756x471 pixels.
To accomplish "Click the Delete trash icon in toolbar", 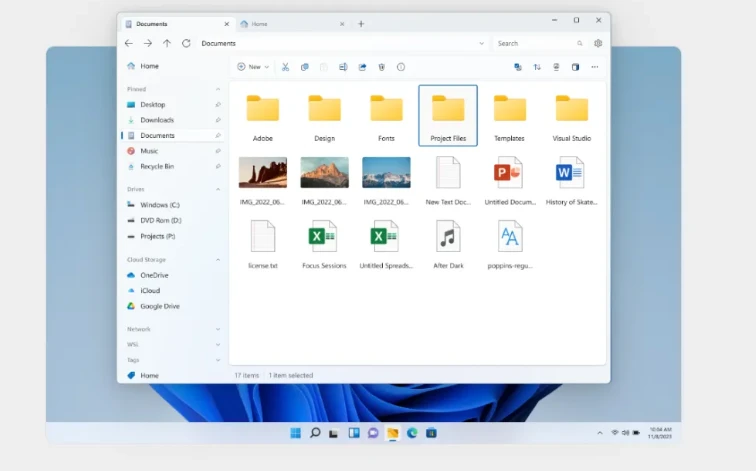I will (x=381, y=67).
